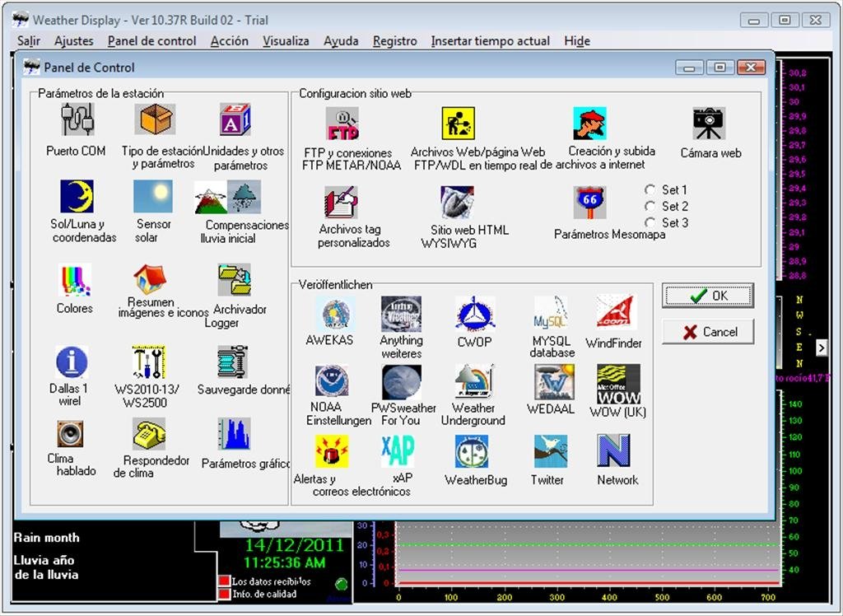Open the Network icon

pos(613,450)
